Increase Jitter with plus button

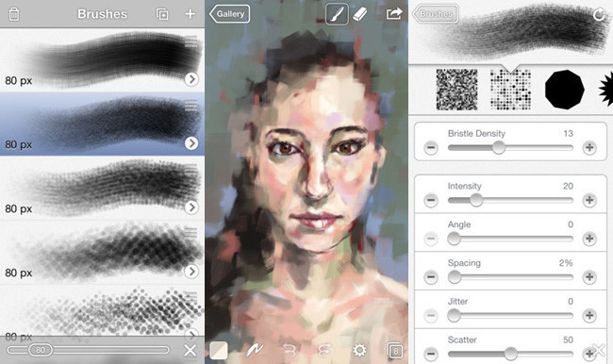589,316
